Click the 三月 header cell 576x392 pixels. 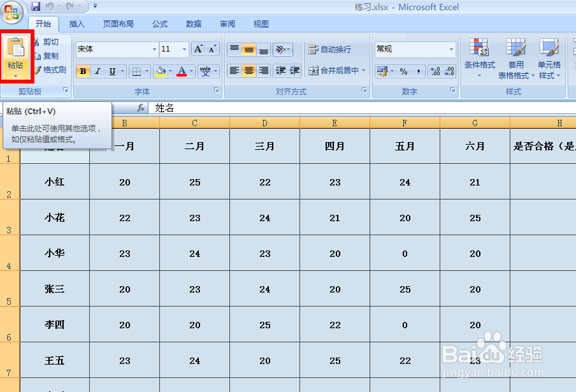click(264, 146)
